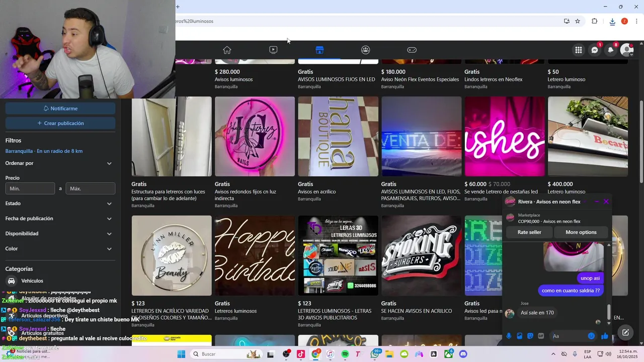This screenshot has width=644, height=362.
Task: Open the Windows Start menu
Action: 181,354
